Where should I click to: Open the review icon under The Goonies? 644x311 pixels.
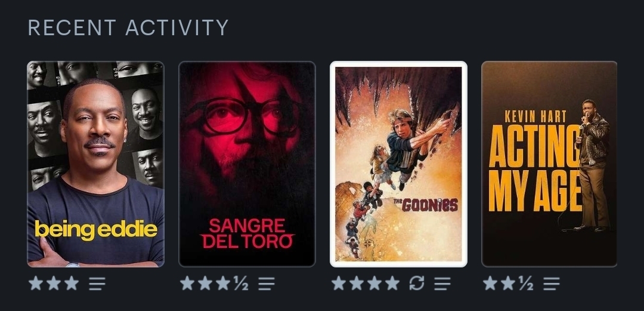[x=442, y=284]
